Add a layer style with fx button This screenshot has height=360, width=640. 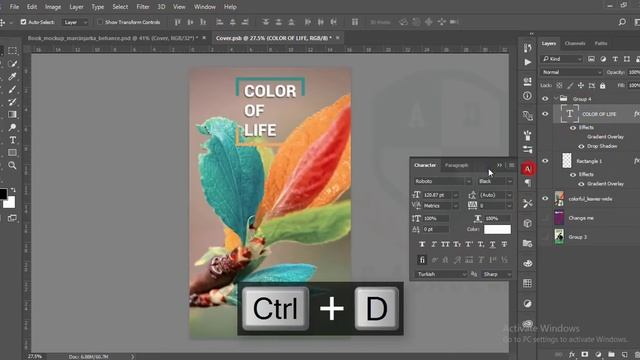pos(572,354)
